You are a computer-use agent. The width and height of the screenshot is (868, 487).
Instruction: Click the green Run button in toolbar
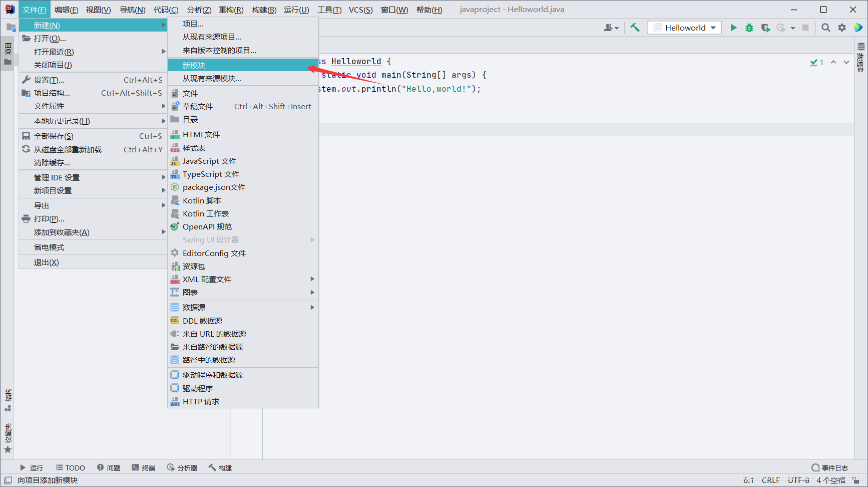[733, 28]
